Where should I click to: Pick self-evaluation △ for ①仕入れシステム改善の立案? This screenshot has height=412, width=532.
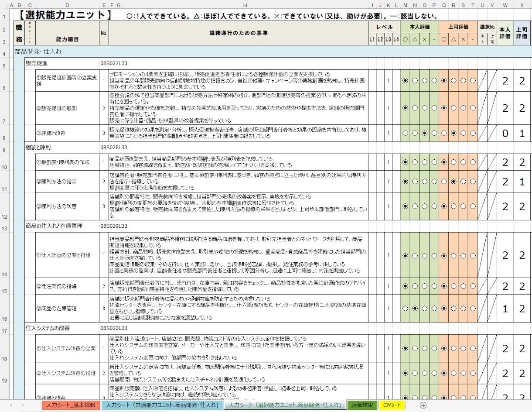coord(415,348)
